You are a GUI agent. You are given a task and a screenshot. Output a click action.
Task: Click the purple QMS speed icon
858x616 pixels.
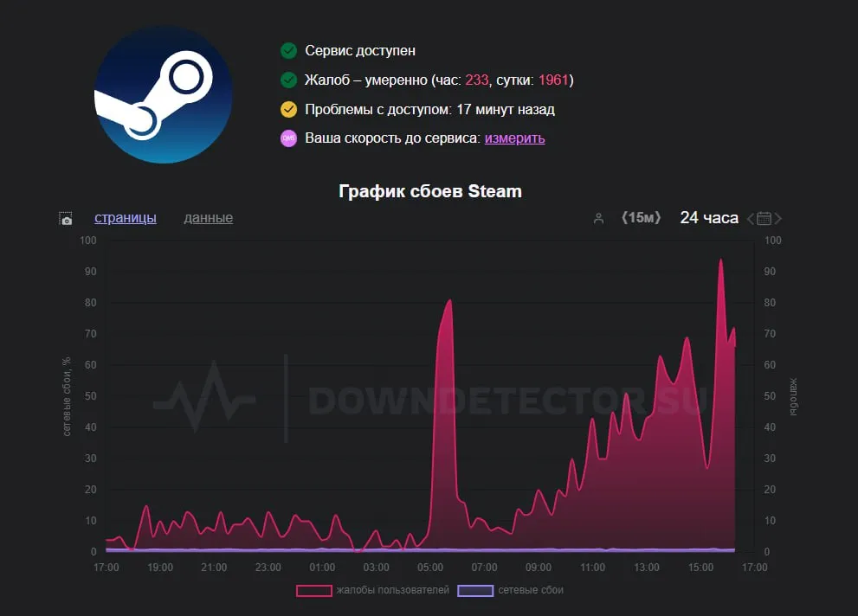(288, 138)
